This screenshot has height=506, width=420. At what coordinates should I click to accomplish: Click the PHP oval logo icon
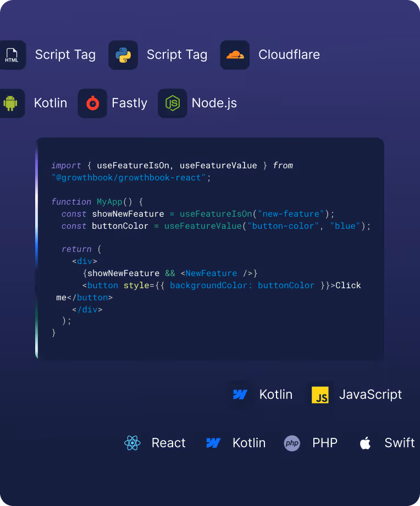[x=292, y=443]
